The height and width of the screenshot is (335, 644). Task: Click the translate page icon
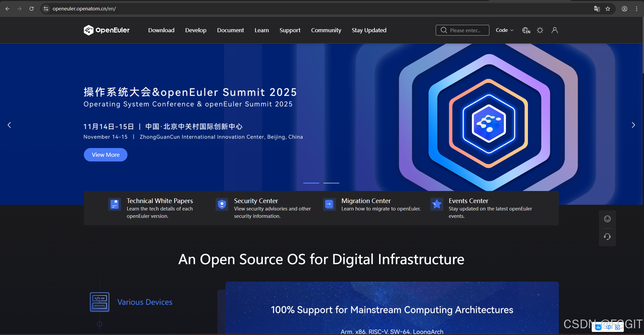[597, 9]
